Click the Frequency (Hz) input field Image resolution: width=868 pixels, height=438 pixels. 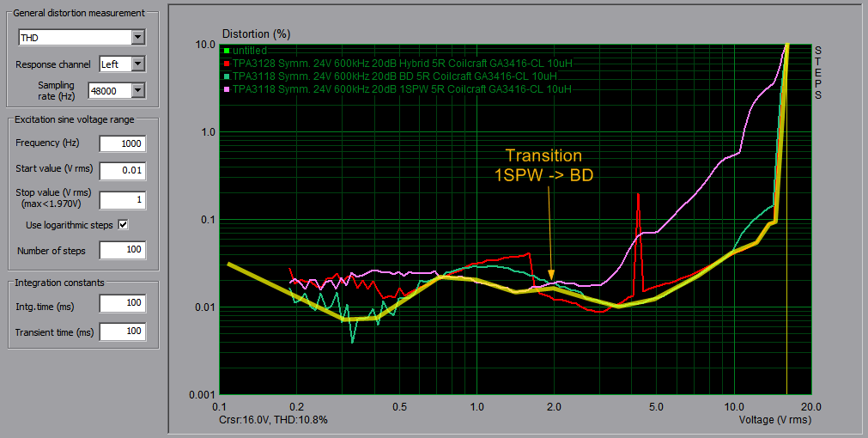coord(122,144)
